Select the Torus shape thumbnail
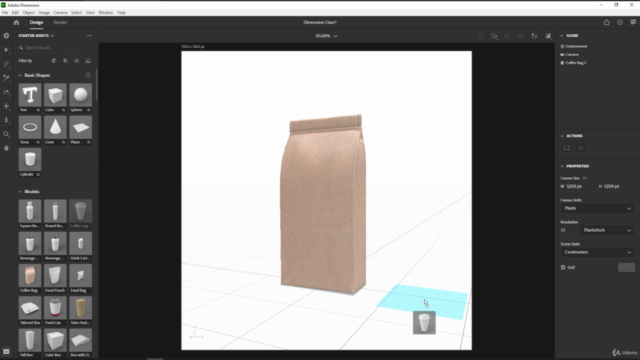 click(30, 127)
